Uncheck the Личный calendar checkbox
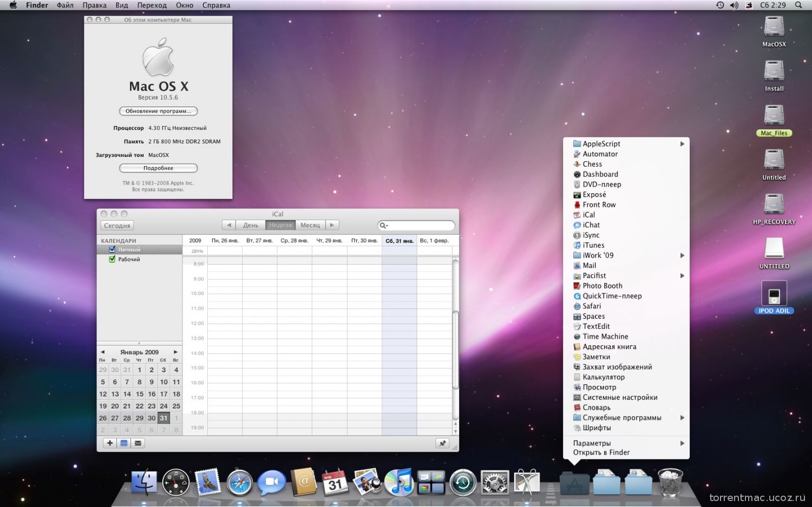The width and height of the screenshot is (812, 507). (112, 249)
